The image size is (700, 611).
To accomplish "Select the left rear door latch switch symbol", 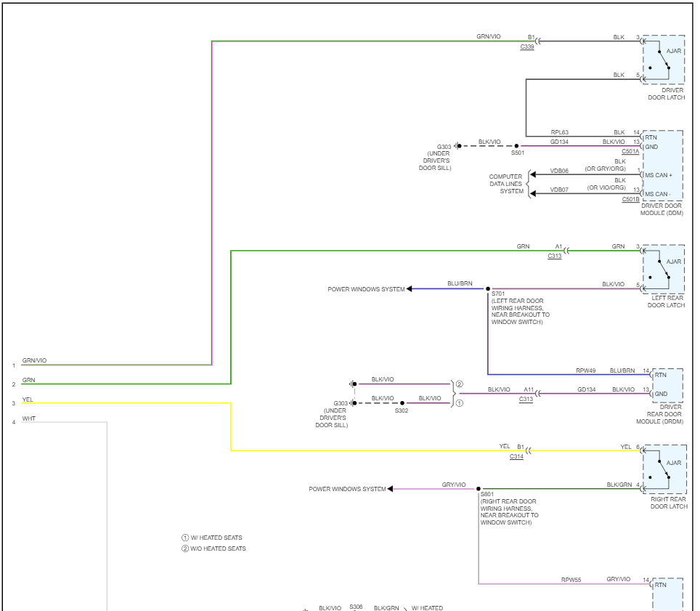I will (662, 270).
